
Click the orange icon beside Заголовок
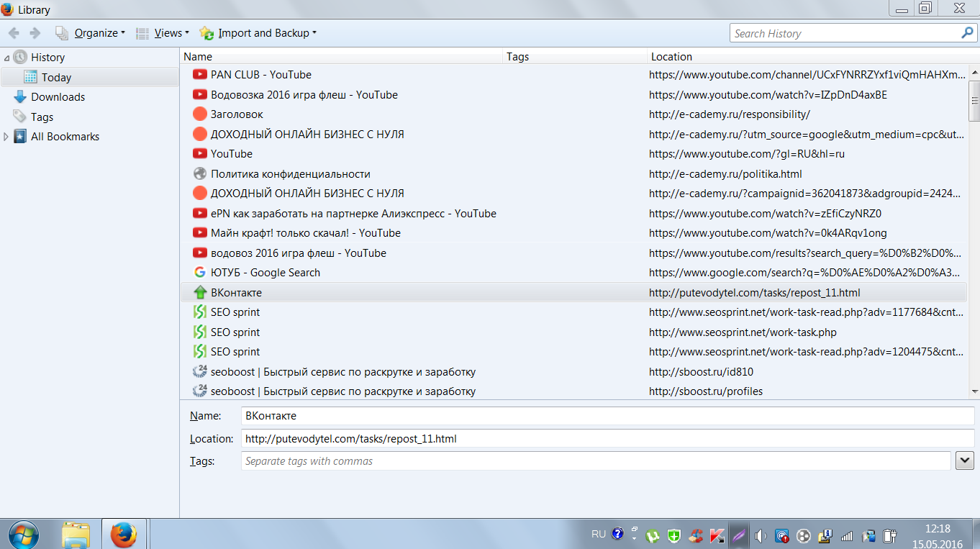(200, 114)
